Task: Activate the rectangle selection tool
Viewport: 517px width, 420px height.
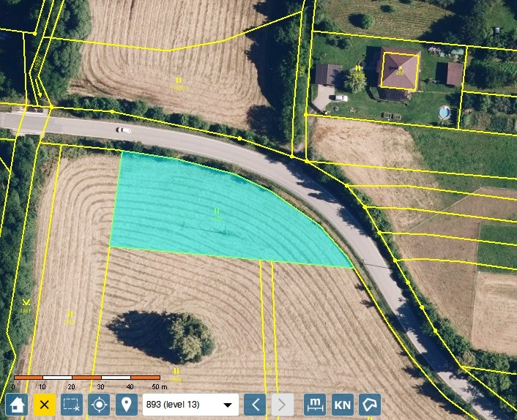Action: [72, 404]
